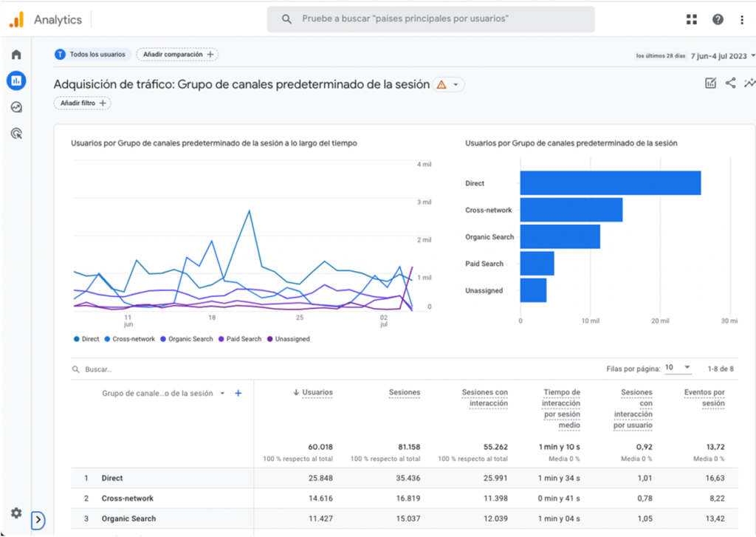Screen dimensions: 756x537
Task: Click the top search bar field
Action: [430, 19]
